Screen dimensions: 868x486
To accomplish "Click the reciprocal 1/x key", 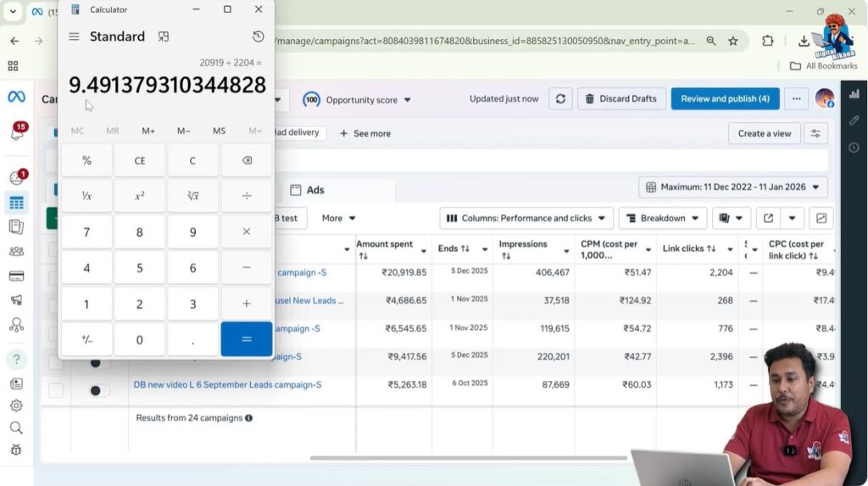I will pyautogui.click(x=87, y=196).
